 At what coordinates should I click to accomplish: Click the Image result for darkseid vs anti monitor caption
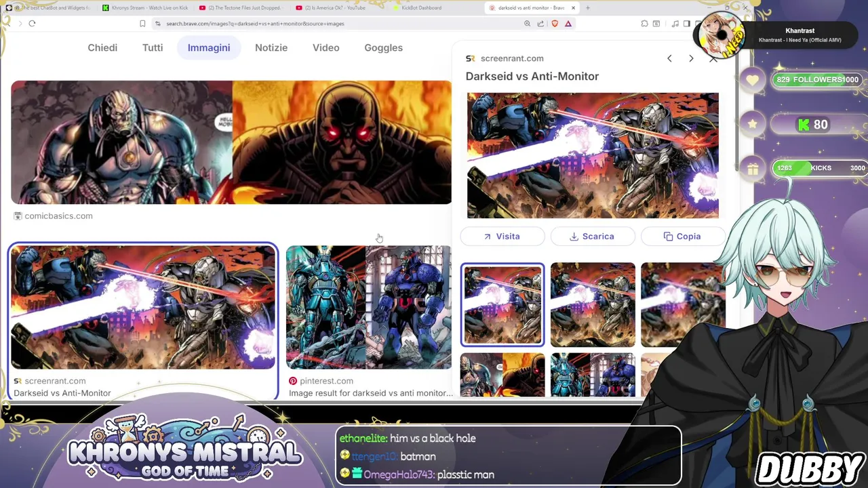371,393
